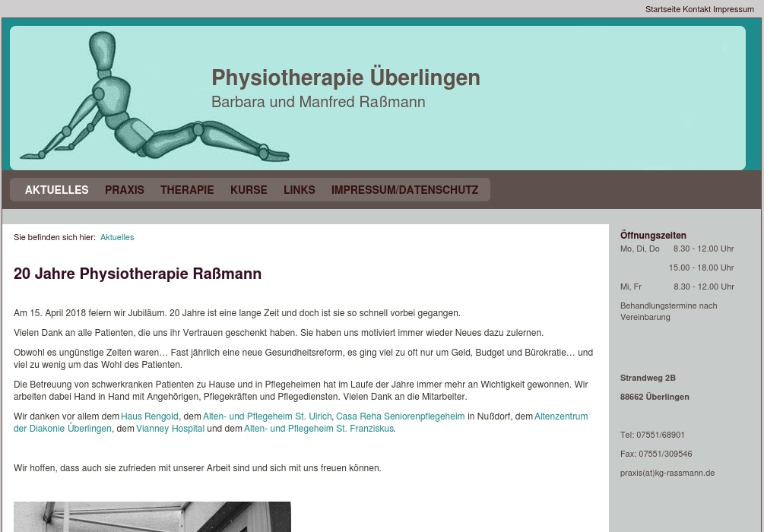
Task: Open the Haus Rengold link
Action: coord(149,416)
